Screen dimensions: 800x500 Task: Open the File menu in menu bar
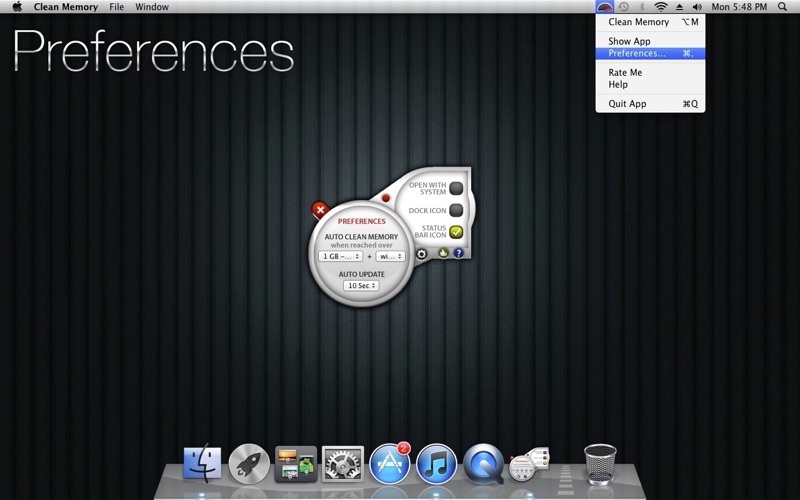116,7
